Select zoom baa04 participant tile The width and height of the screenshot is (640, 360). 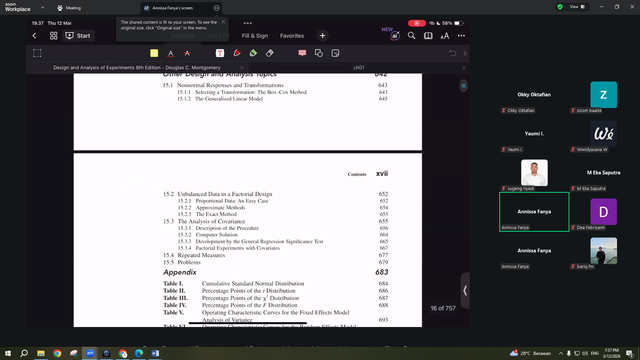pyautogui.click(x=604, y=95)
